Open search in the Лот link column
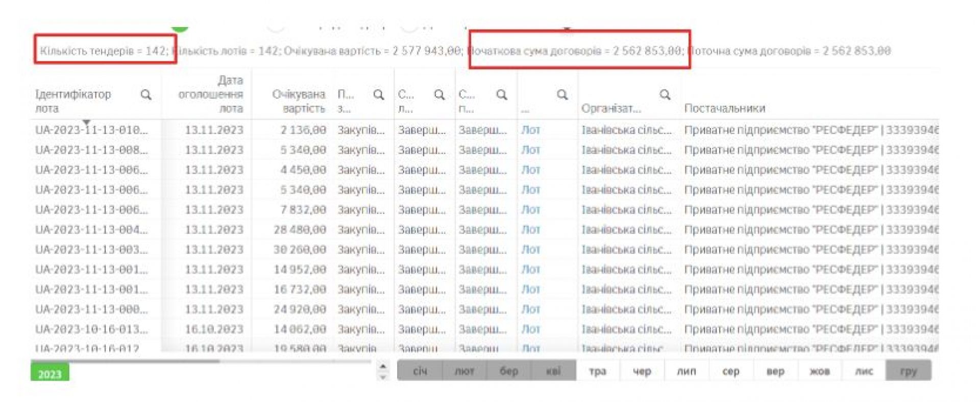Image resolution: width=980 pixels, height=402 pixels. (x=562, y=94)
